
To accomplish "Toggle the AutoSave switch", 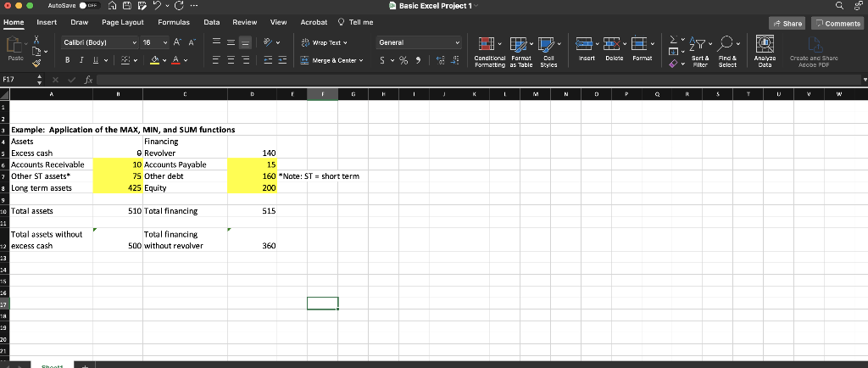I will tap(90, 6).
